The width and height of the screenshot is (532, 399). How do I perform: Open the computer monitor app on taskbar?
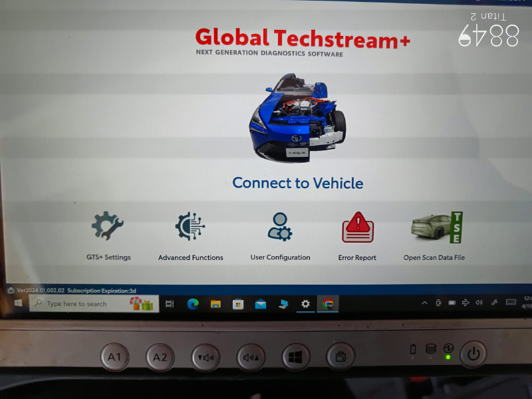coord(283,305)
